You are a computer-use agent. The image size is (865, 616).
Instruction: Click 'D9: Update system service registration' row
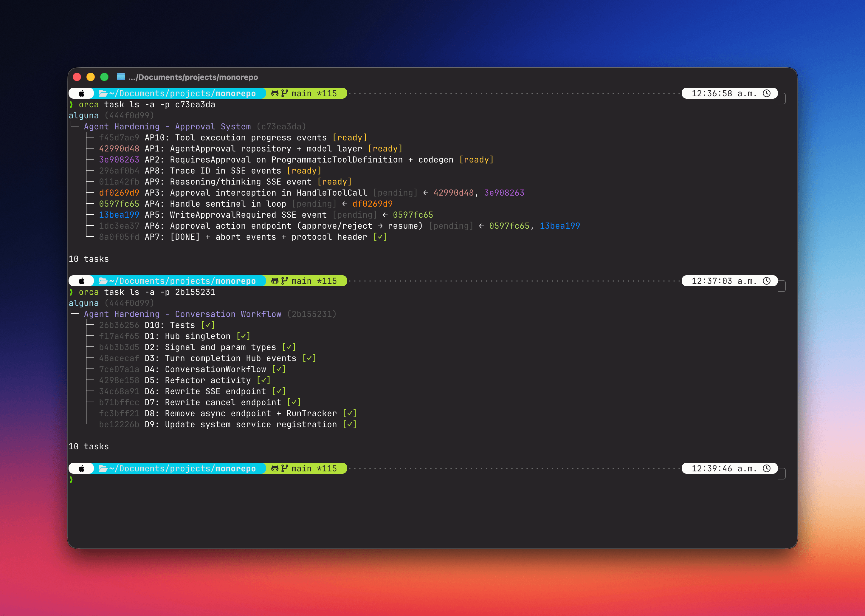(228, 425)
